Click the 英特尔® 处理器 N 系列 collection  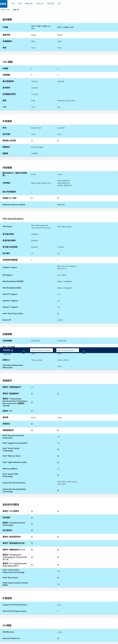[x=65, y=27]
